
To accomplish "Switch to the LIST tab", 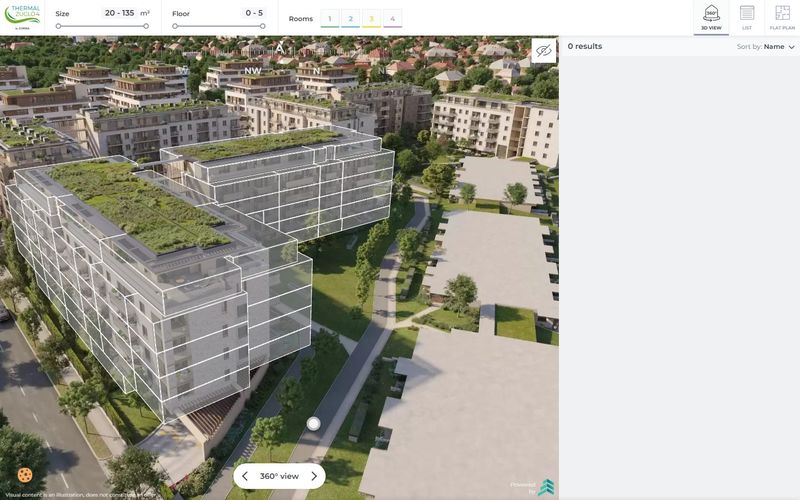I will 746,18.
